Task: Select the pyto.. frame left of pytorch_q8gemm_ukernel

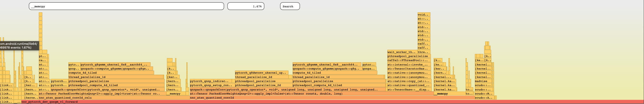Action: pos(74,65)
